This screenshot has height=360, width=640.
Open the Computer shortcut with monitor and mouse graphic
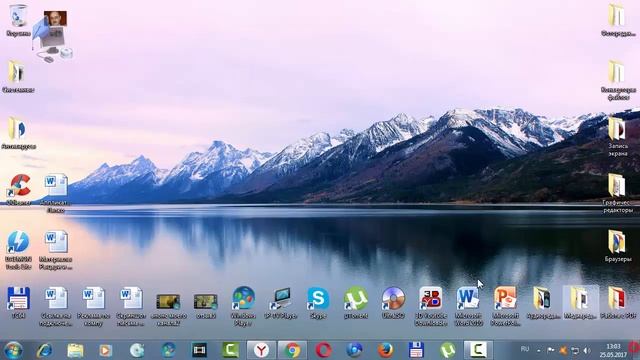click(54, 36)
